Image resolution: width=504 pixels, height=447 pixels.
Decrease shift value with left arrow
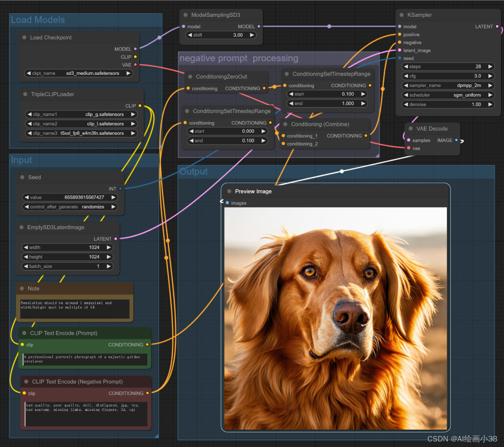click(x=190, y=35)
